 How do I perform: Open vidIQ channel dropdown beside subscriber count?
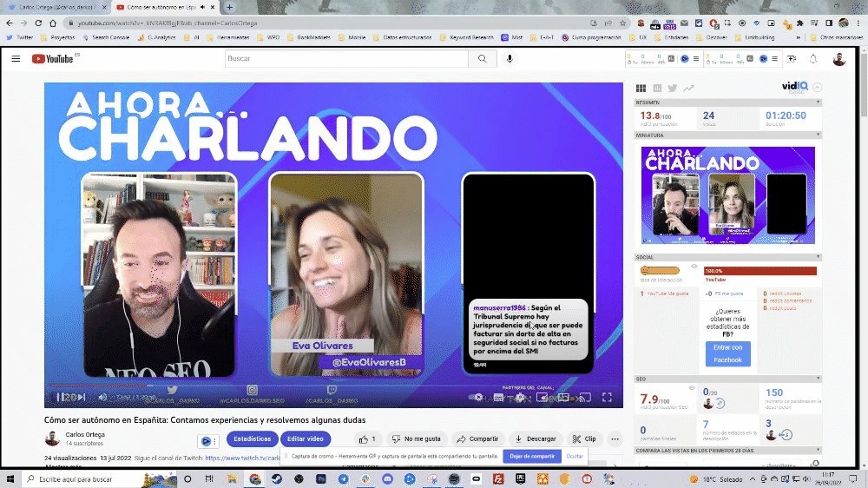pos(208,441)
